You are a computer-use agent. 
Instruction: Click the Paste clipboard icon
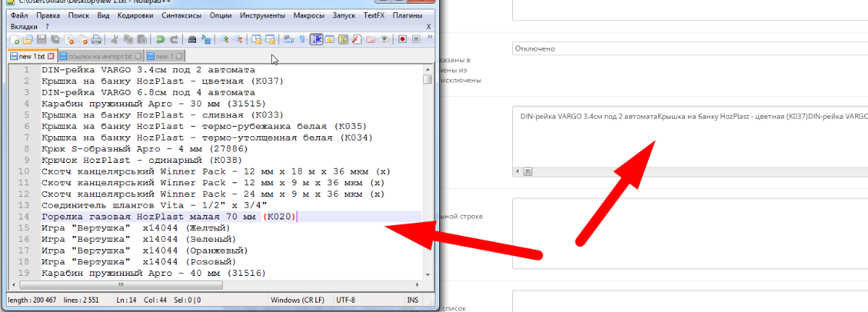click(x=142, y=39)
